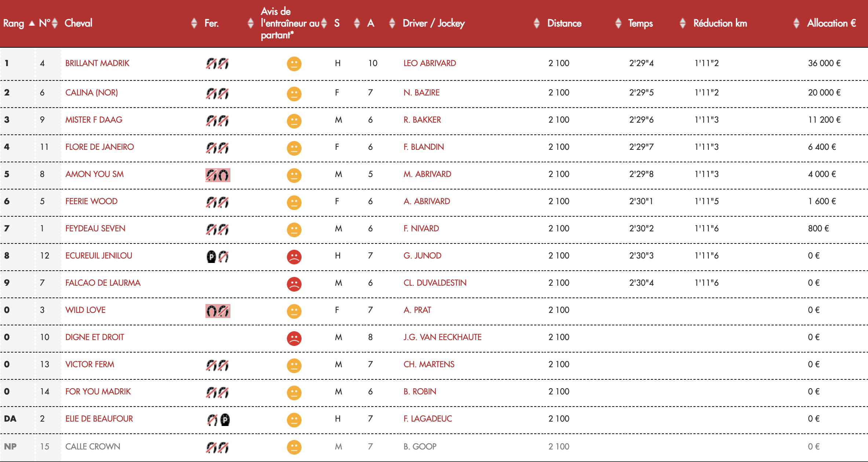This screenshot has width=868, height=462.
Task: Click highlighted horseshoe icons for AMON YOU SM
Action: click(218, 175)
